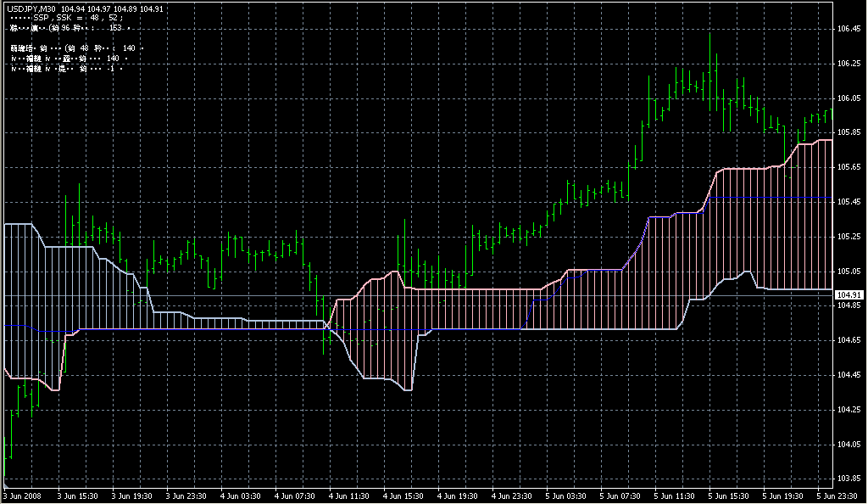This screenshot has width=868, height=504.
Task: Click the '3 Jun 23:30' time label
Action: [186, 496]
